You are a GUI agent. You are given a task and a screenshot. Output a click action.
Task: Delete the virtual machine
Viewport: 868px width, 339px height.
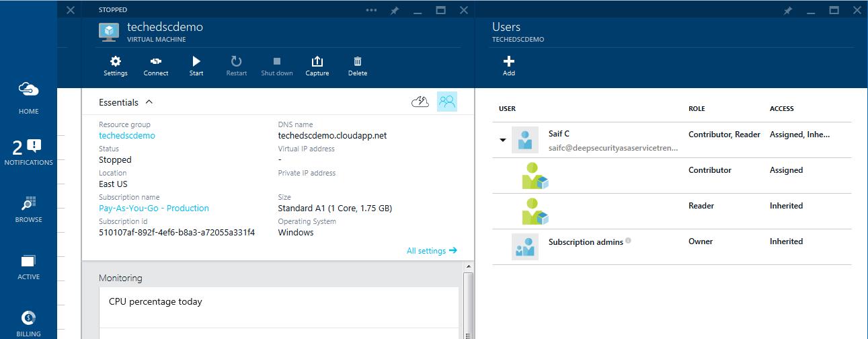tap(358, 65)
